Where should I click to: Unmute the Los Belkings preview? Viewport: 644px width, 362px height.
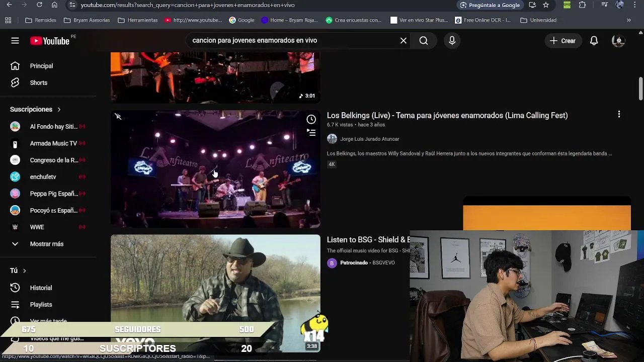(x=118, y=117)
